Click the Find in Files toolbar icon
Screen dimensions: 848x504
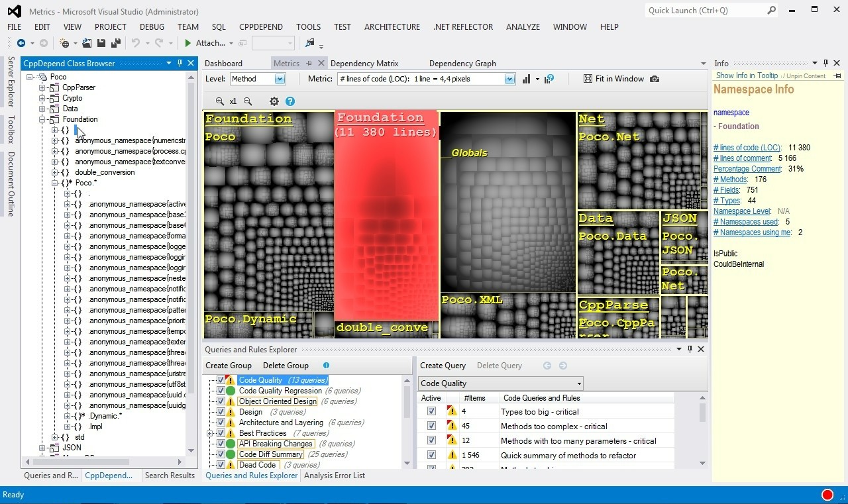[309, 43]
